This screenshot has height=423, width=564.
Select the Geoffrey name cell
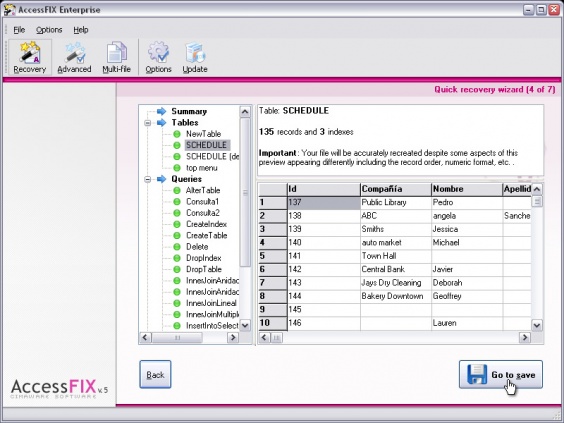tap(467, 296)
